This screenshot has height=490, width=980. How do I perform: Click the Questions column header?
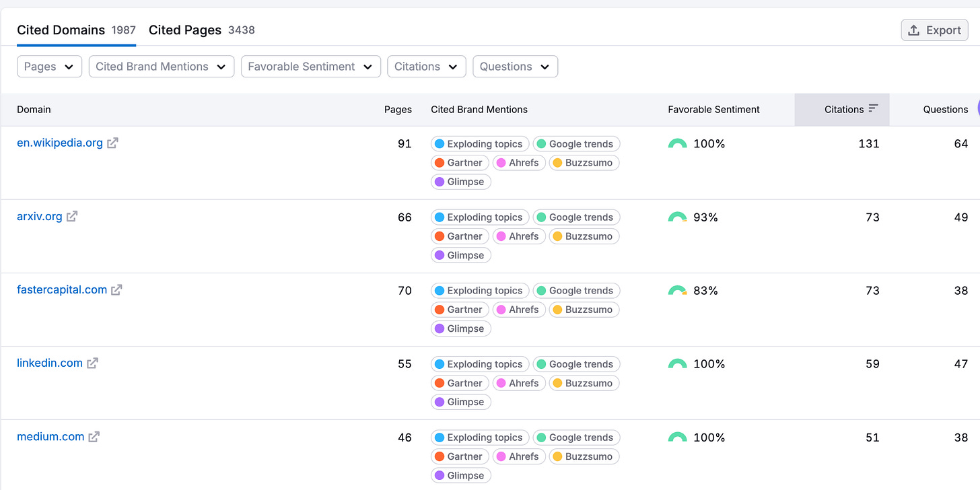945,110
